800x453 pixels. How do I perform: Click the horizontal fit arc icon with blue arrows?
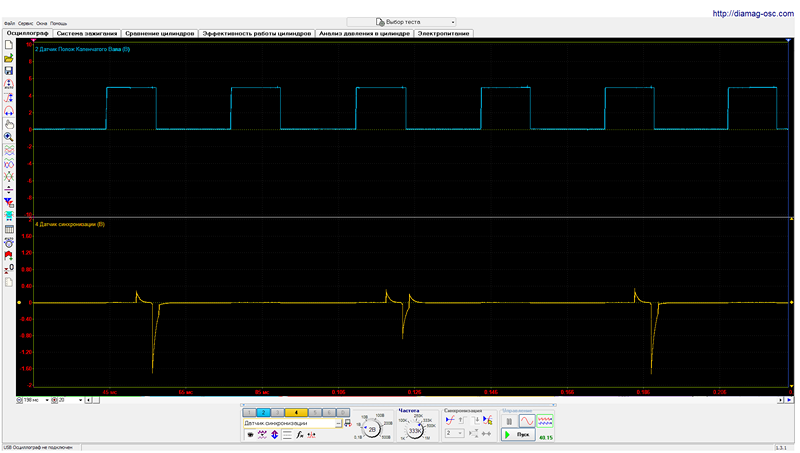(x=9, y=111)
